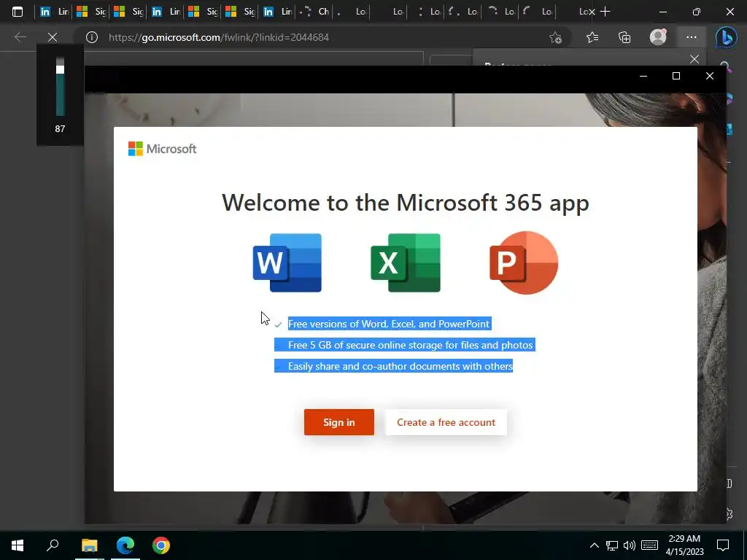This screenshot has height=560, width=747.
Task: Click the Microsoft logo in the welcome dialog
Action: click(x=163, y=149)
